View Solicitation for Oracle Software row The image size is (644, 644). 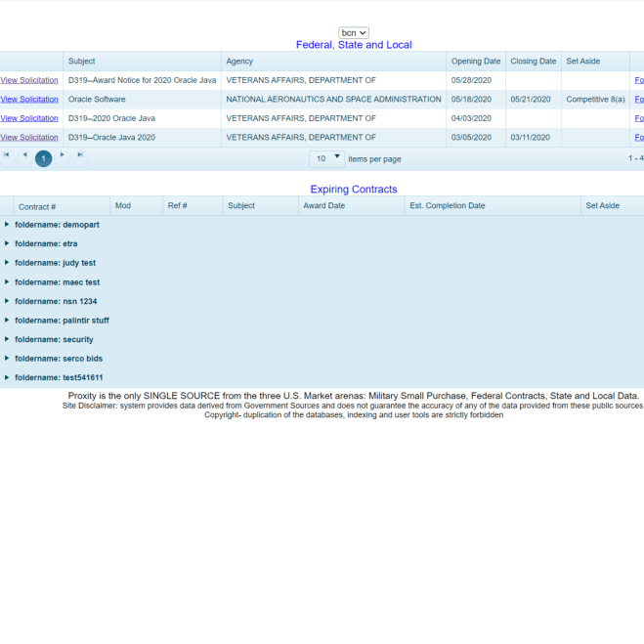[29, 100]
